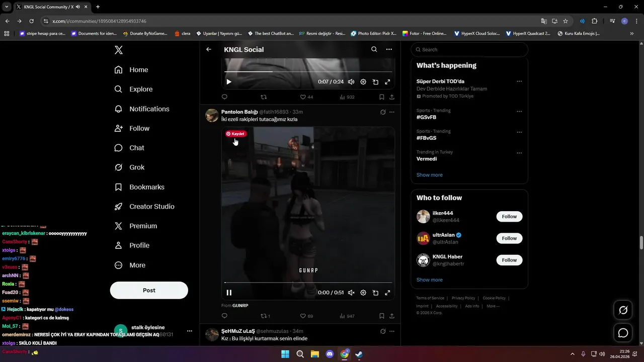The image size is (644, 362).
Task: Open Notifications in the left navigation
Action: click(x=141, y=109)
